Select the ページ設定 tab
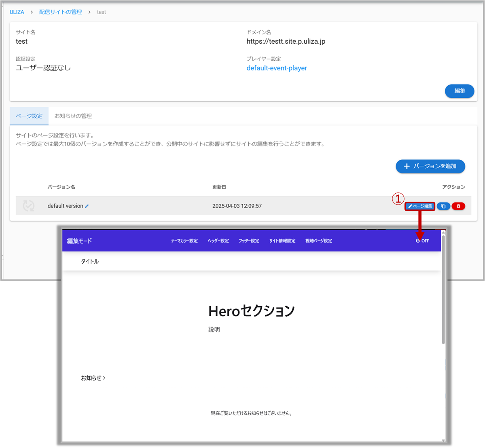485x448 pixels. (x=29, y=116)
